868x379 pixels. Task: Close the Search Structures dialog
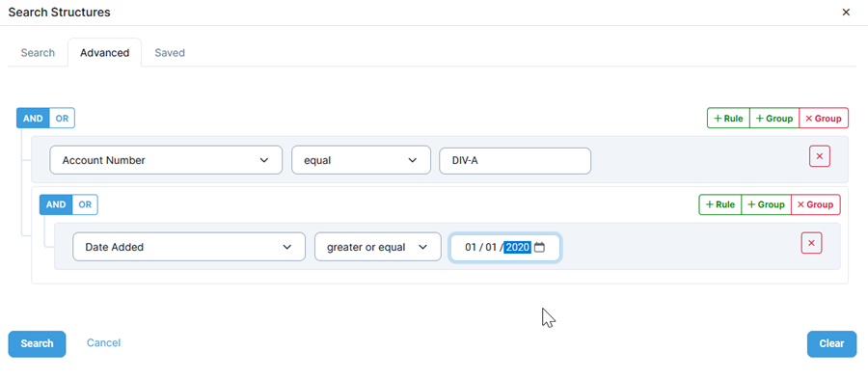click(846, 13)
